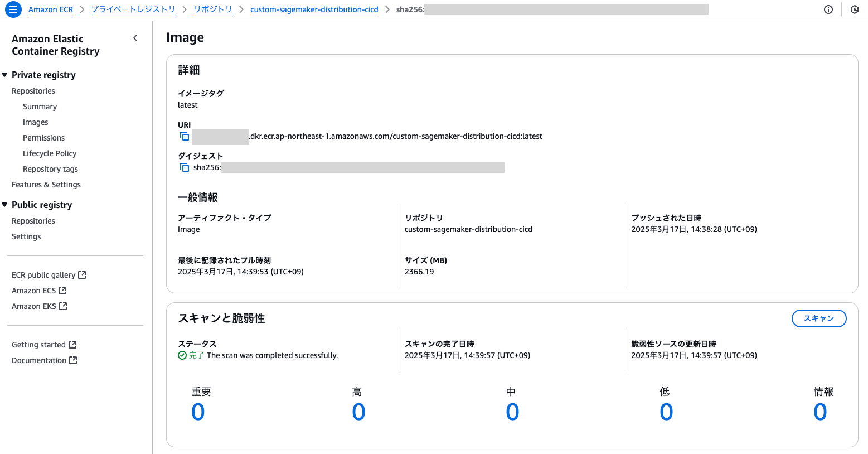This screenshot has width=868, height=454.
Task: Click the hexagon icon at top right
Action: pyautogui.click(x=855, y=9)
